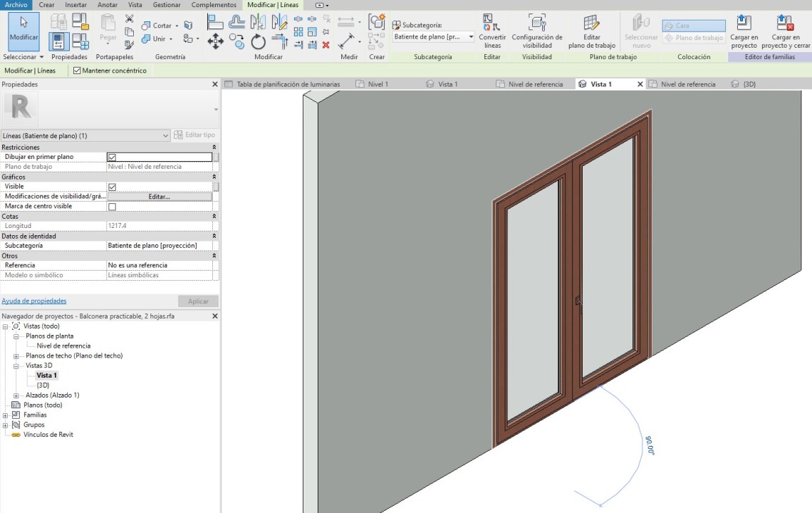Click the Move tool icon
The image size is (812, 513).
215,42
